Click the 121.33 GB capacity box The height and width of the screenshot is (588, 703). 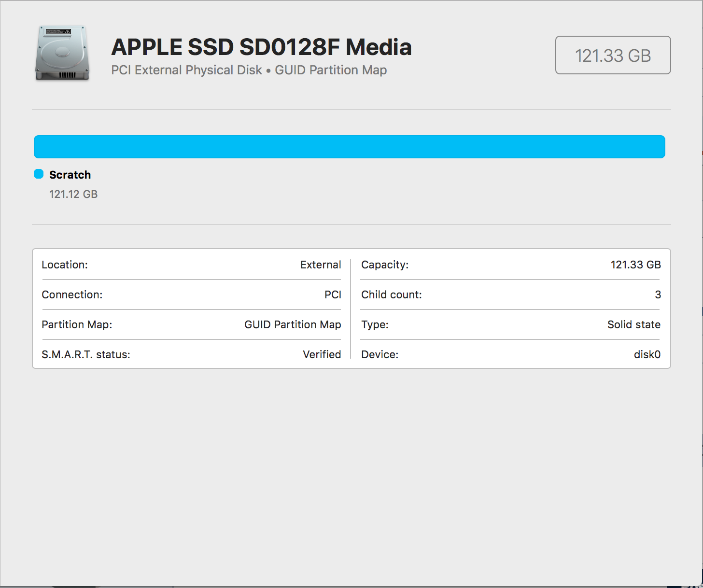tap(613, 55)
